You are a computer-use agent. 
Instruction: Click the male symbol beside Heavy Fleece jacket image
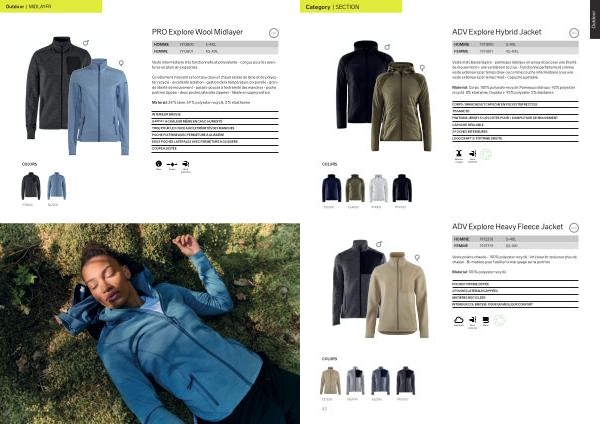point(379,244)
